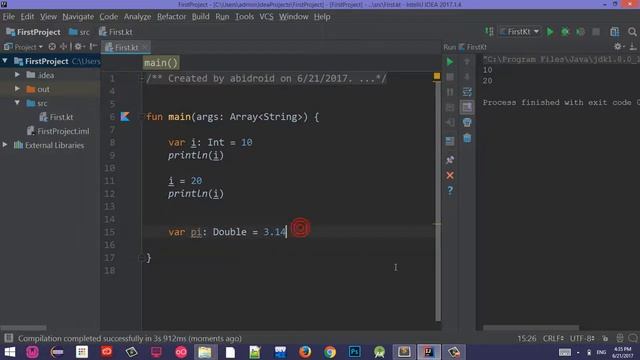This screenshot has width=640, height=360.
Task: Toggle soft-wrap in Run console
Action: point(467,92)
